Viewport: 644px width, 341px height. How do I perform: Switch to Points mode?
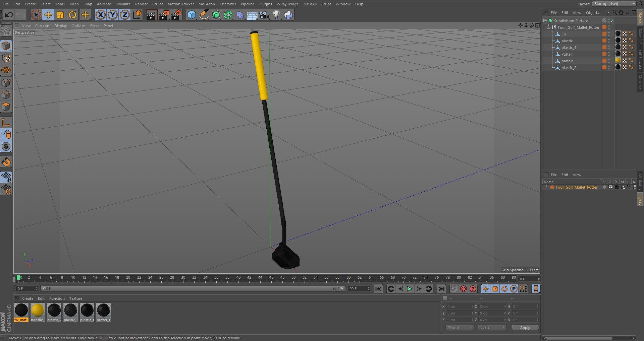6,83
